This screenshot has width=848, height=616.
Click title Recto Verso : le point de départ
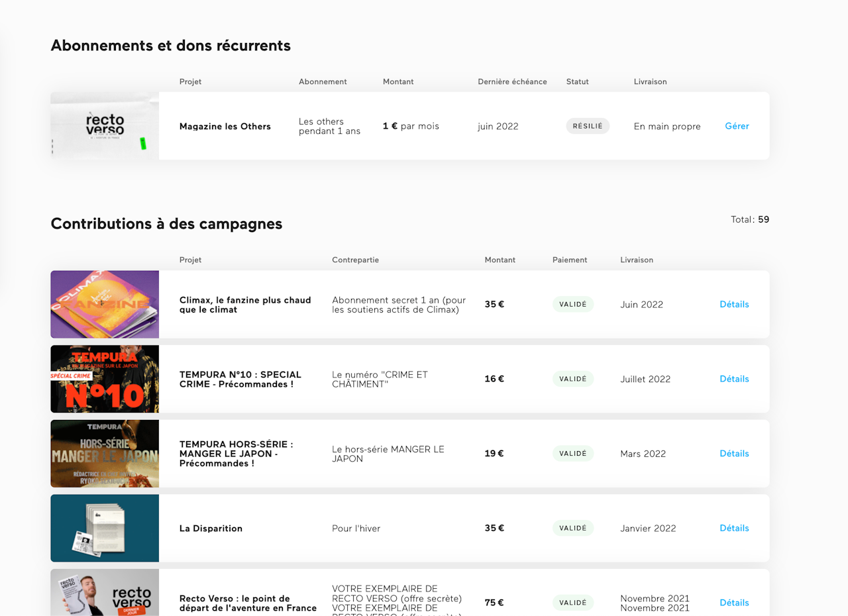pos(248,603)
